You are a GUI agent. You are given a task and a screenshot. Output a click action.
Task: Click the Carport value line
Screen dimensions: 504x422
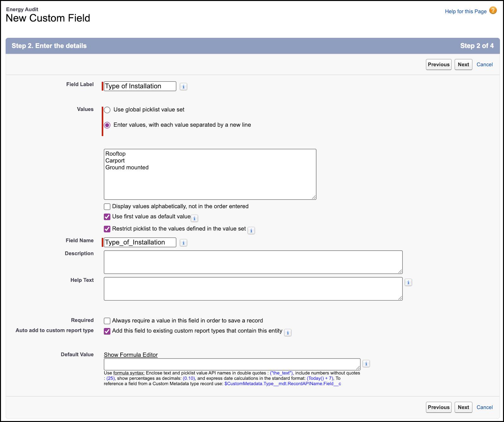pos(115,161)
